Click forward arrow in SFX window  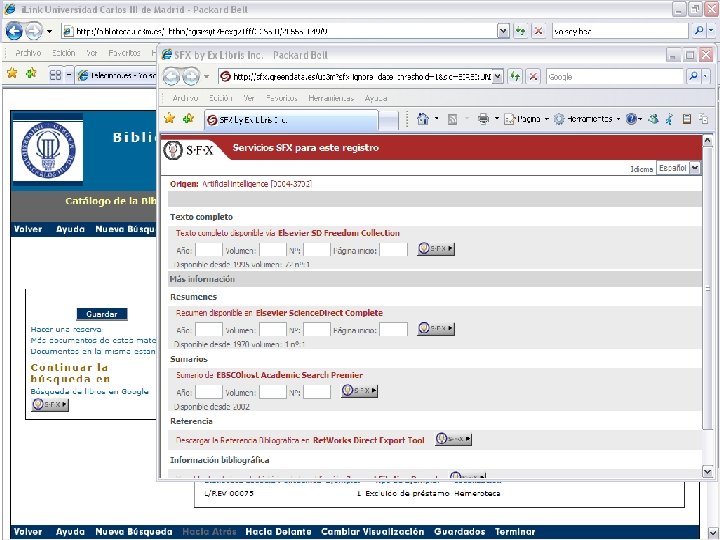click(191, 76)
